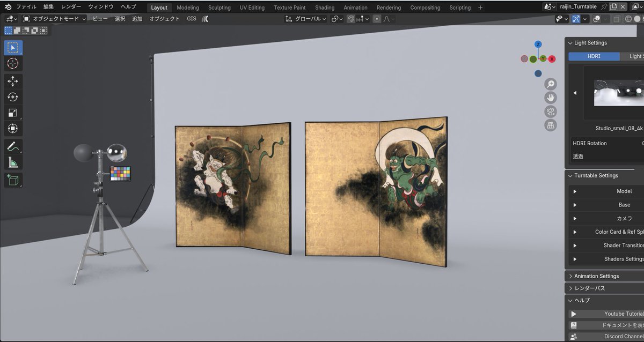Select the Add Cube tool
This screenshot has width=644, height=342.
[x=13, y=180]
